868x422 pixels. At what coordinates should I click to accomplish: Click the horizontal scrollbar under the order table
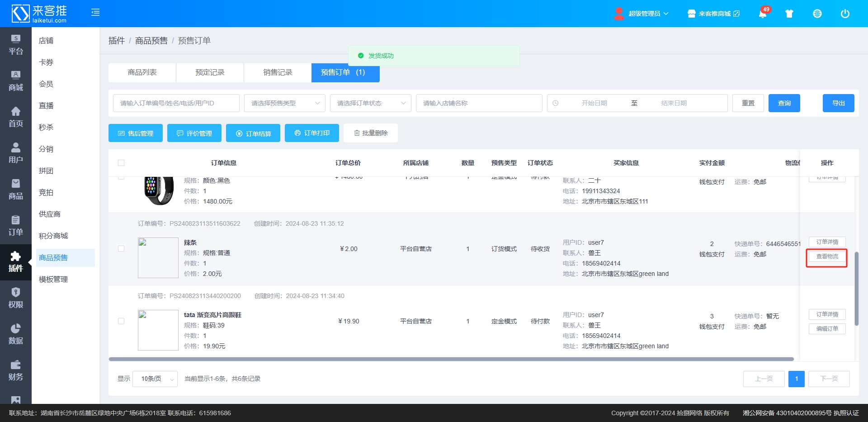click(x=451, y=359)
